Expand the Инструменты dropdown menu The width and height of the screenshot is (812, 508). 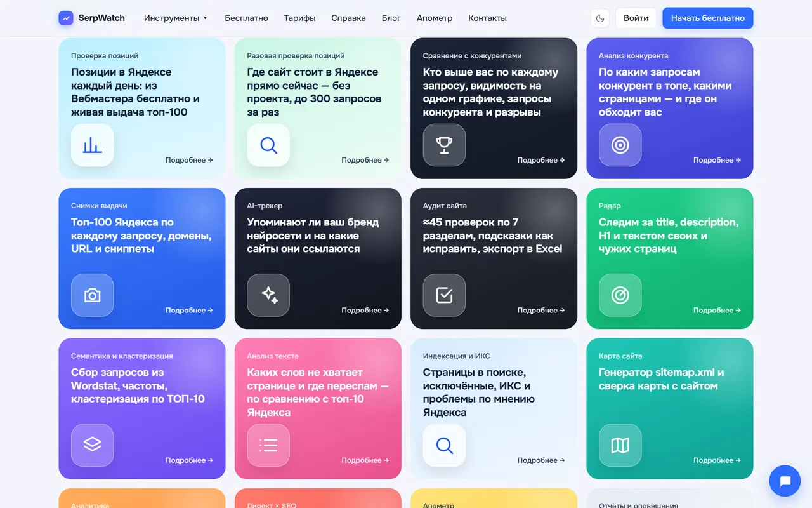click(176, 18)
